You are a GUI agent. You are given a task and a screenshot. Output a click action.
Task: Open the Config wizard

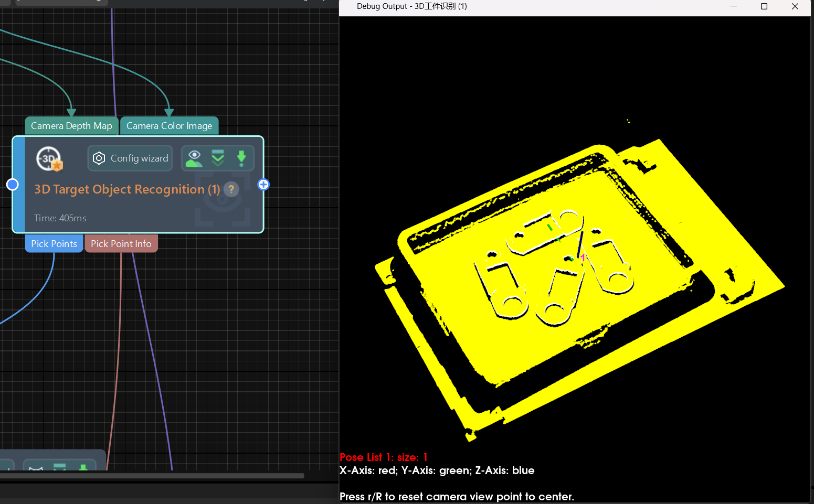(130, 158)
